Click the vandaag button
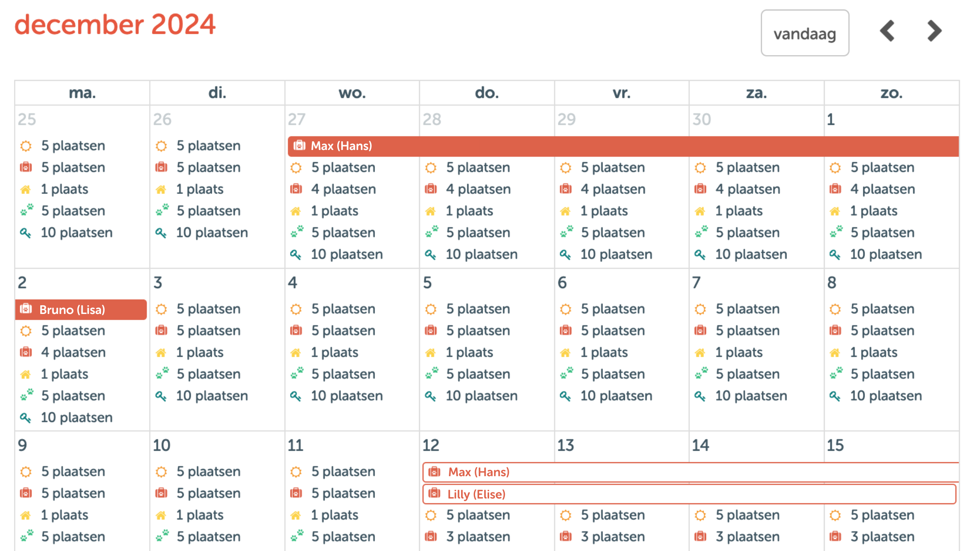The height and width of the screenshot is (551, 980). pyautogui.click(x=805, y=33)
